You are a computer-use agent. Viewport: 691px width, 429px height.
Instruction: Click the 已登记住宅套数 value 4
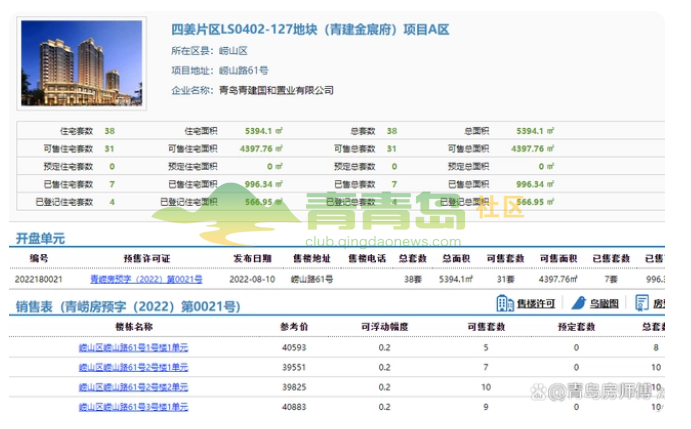click(x=112, y=202)
